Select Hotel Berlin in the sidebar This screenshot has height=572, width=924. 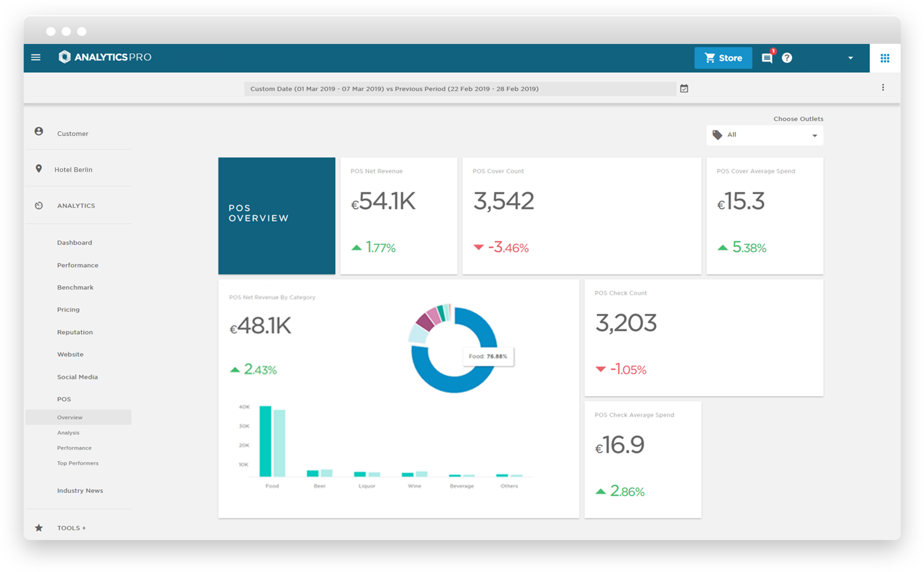(74, 170)
